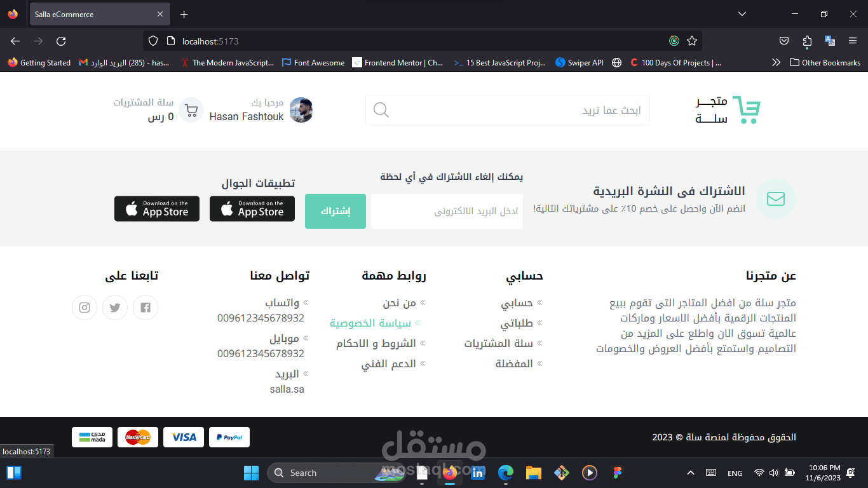Screen dimensions: 868x488
Task: Open the Firefox extensions puzzle icon
Action: [807, 41]
